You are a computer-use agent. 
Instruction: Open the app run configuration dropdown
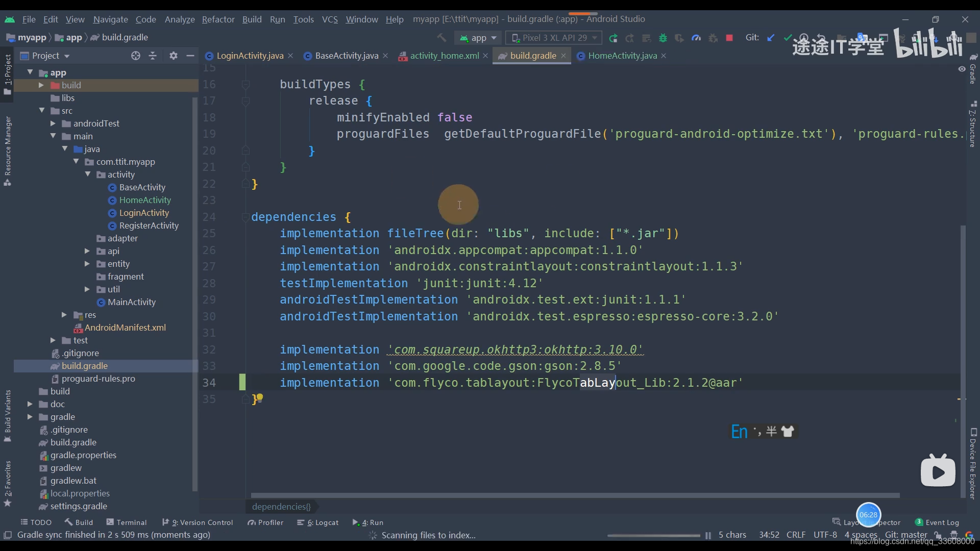tap(478, 38)
